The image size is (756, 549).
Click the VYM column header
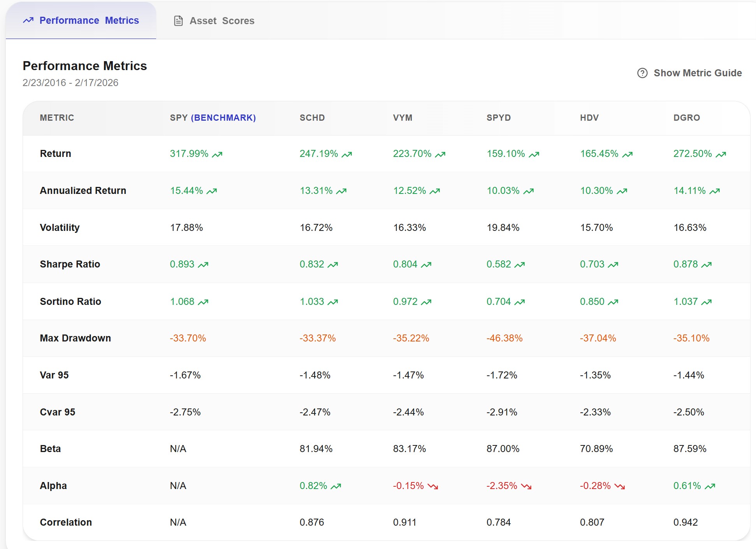[x=403, y=118]
